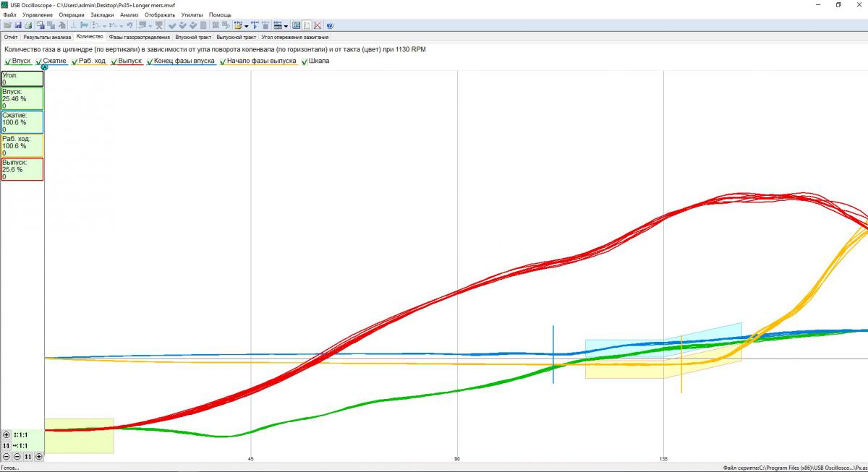Click the blue question mark Help icon
This screenshot has width=868, height=472.
pyautogui.click(x=330, y=25)
